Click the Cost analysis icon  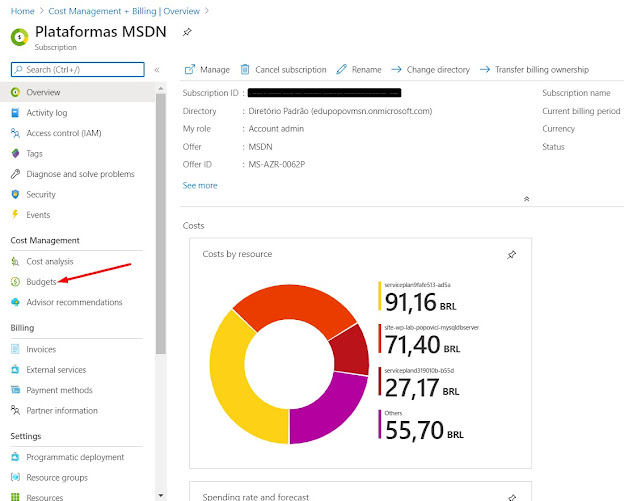coord(15,261)
